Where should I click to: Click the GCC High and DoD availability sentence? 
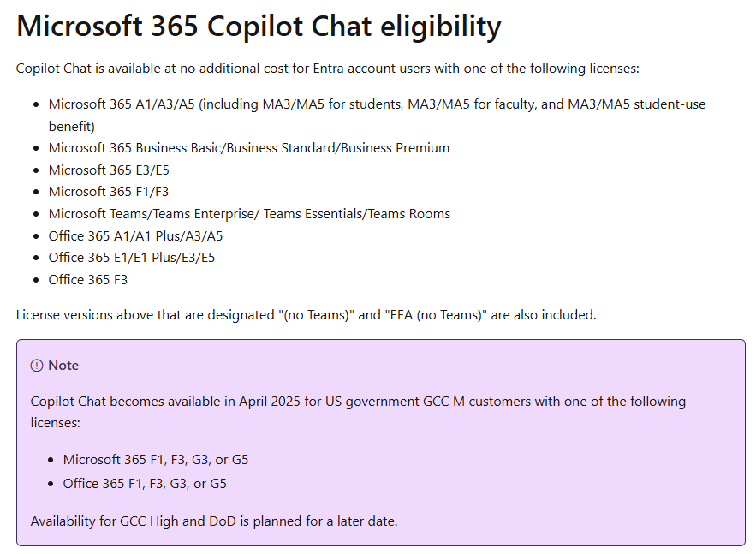214,521
